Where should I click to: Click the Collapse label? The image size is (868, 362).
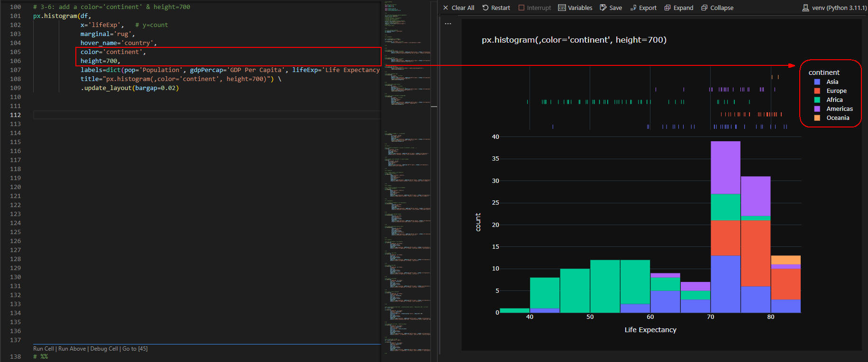(722, 8)
